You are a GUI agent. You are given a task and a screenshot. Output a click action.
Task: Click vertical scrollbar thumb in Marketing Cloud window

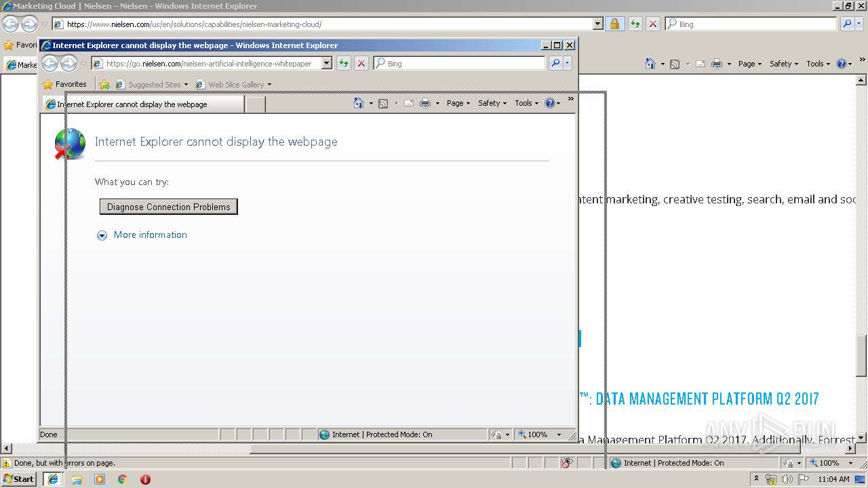point(861,356)
